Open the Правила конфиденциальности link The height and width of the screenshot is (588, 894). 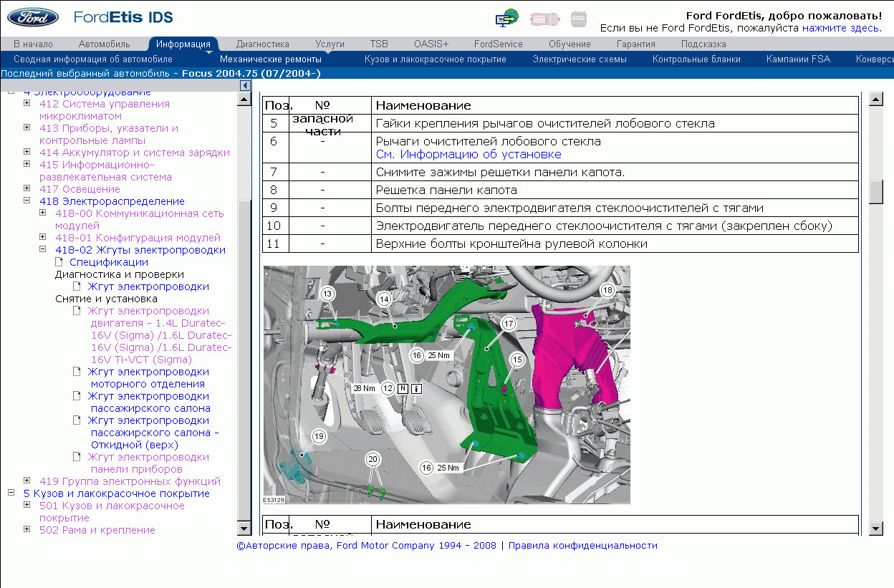582,545
